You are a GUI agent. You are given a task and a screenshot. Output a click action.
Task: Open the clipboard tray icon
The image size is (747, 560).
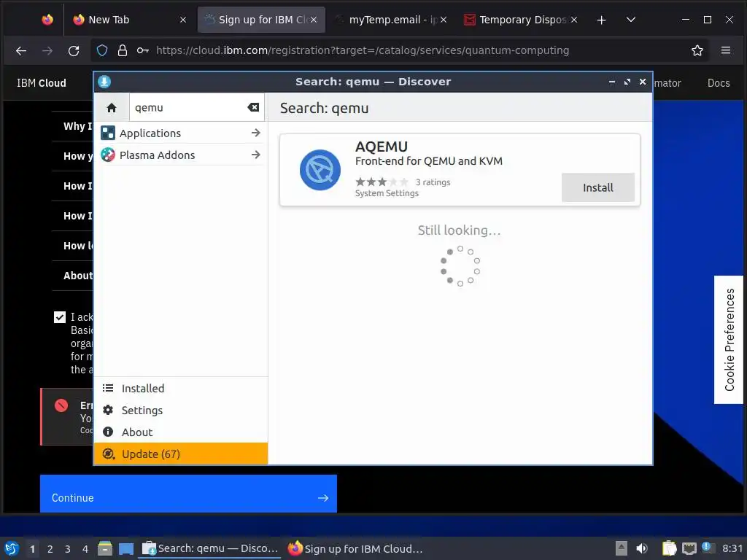point(670,548)
